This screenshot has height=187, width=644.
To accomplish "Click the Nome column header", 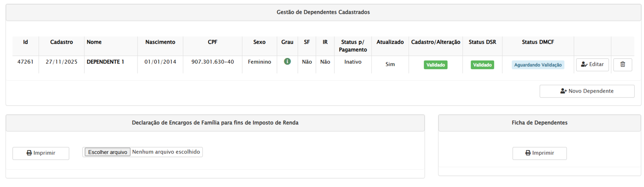I will (94, 42).
